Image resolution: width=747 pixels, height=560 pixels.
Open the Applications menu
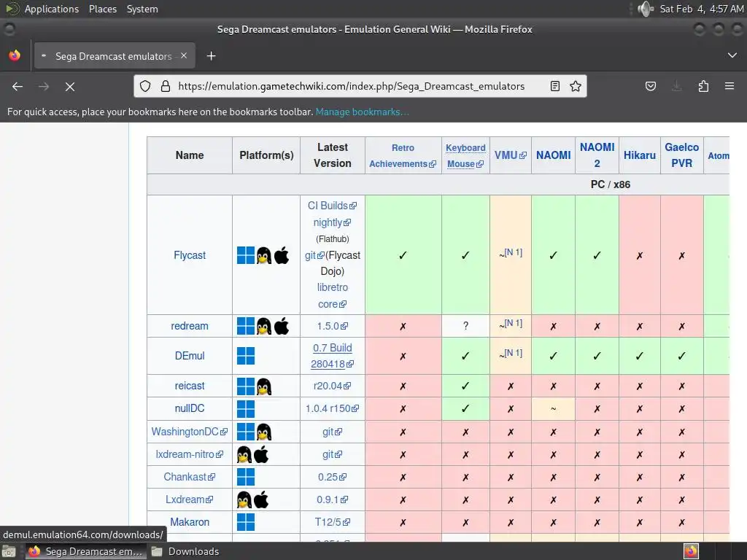(52, 9)
